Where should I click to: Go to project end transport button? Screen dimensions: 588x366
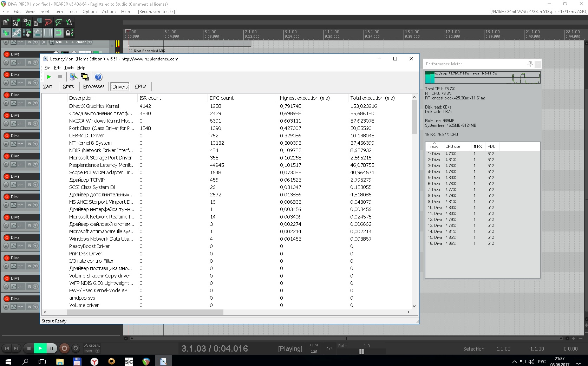point(16,348)
